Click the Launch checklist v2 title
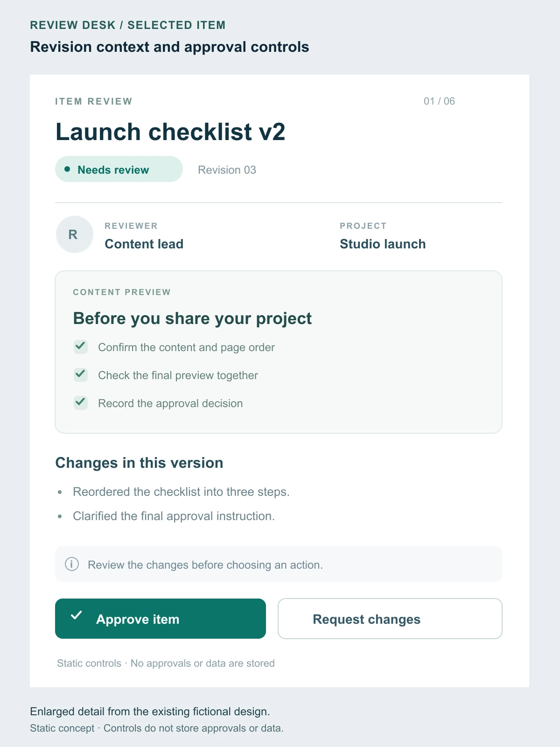The height and width of the screenshot is (747, 560). click(170, 132)
